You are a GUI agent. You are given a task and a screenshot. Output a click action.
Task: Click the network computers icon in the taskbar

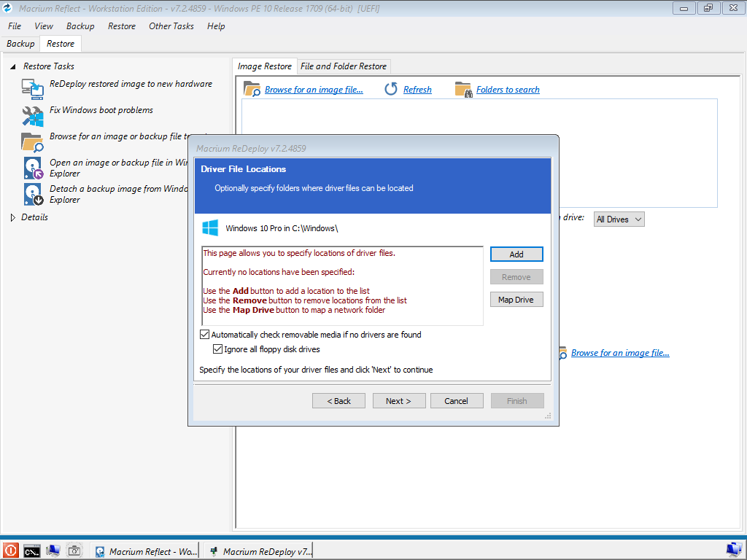[x=53, y=551]
